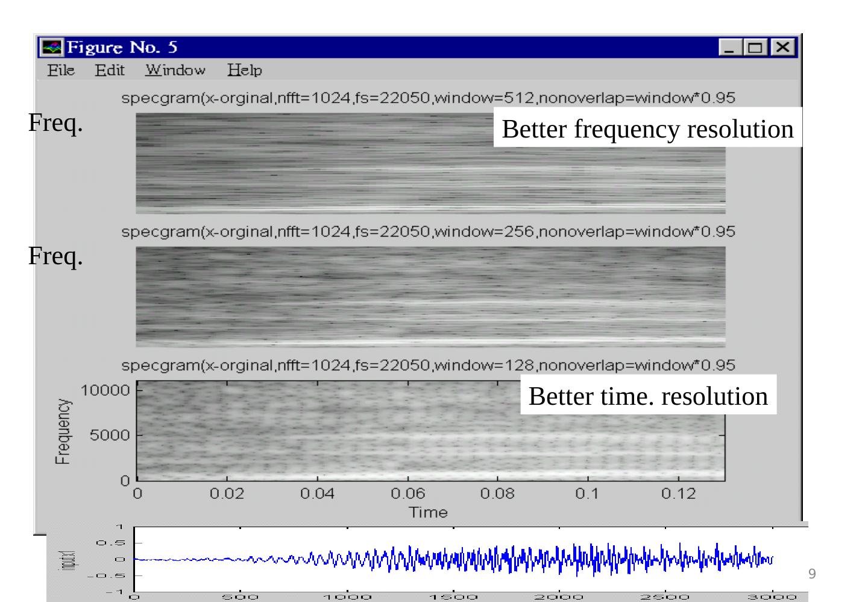Select the 'Better frequency resolution' text box
This screenshot has height=602, width=868.
coord(647,128)
